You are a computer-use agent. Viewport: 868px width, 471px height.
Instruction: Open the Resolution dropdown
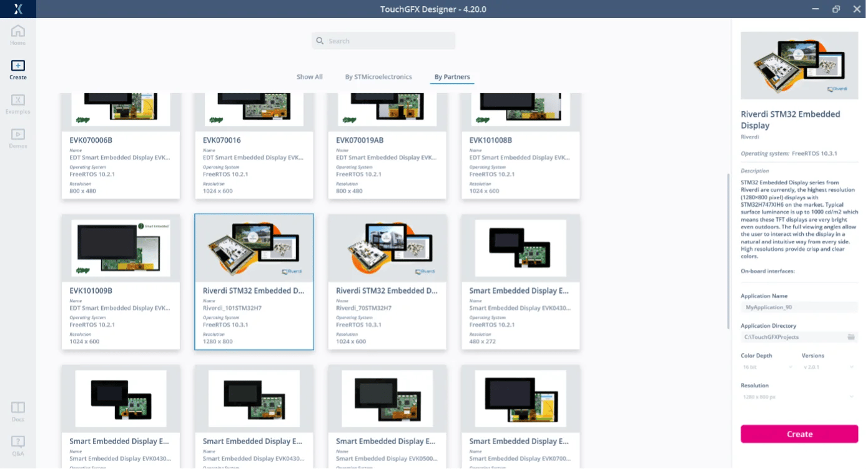coord(799,397)
